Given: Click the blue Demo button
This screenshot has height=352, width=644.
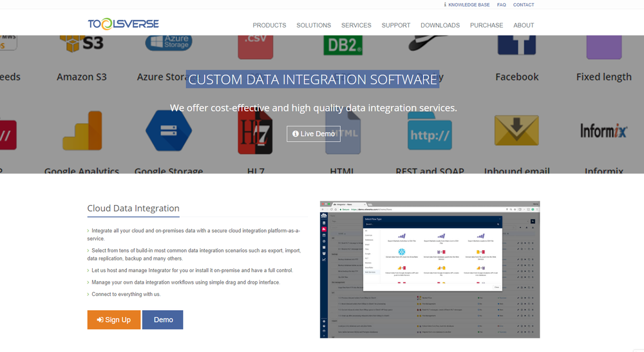Looking at the screenshot, I should point(163,320).
